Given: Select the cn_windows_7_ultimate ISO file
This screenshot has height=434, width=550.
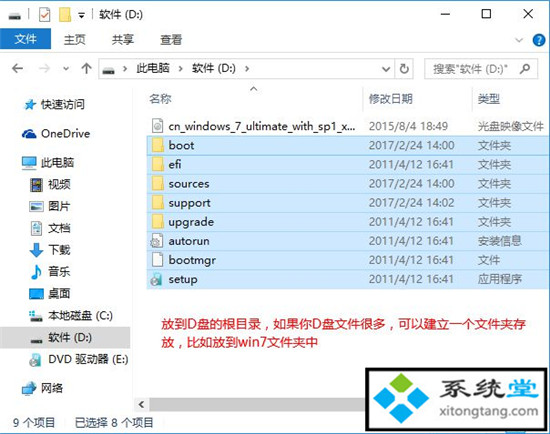Looking at the screenshot, I should [x=348, y=126].
